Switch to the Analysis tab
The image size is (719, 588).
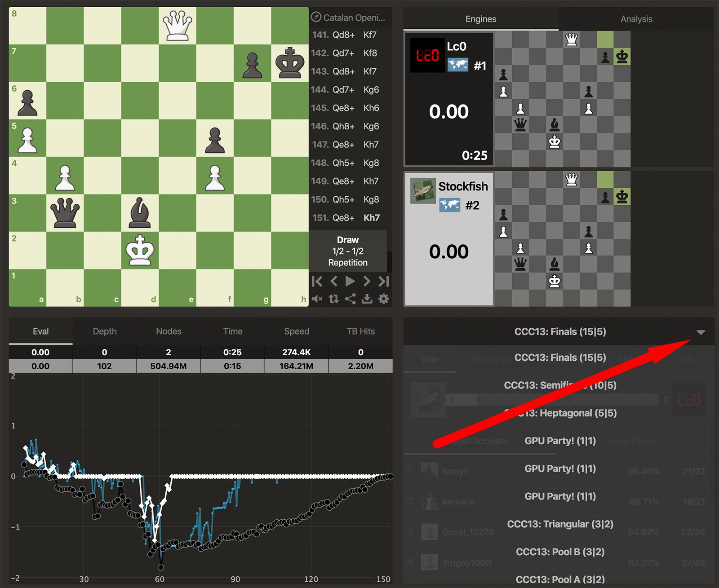point(636,19)
